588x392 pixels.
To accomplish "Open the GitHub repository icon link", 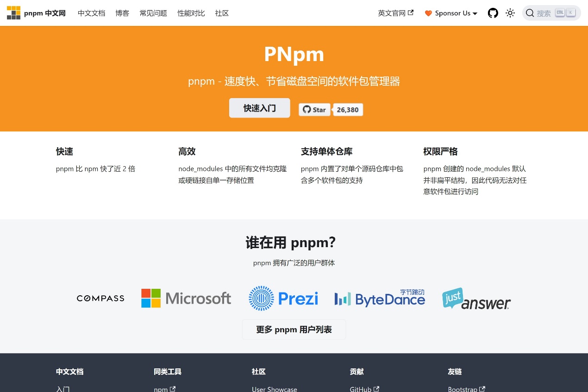I will tap(493, 13).
